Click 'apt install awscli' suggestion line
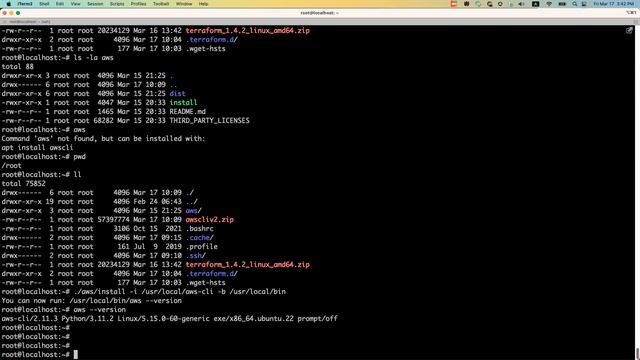Screen dimensions: 640x360 pos(38,147)
